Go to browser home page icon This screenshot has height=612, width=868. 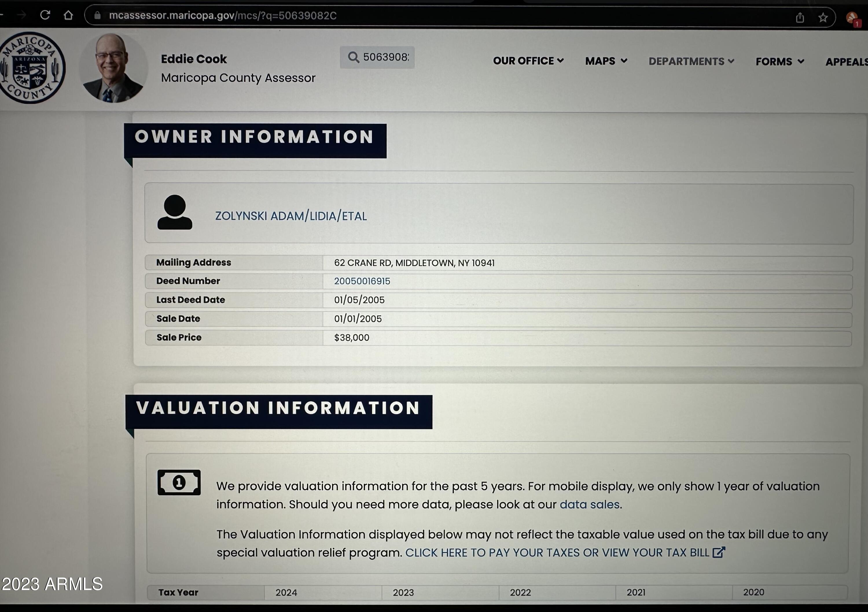pyautogui.click(x=68, y=15)
